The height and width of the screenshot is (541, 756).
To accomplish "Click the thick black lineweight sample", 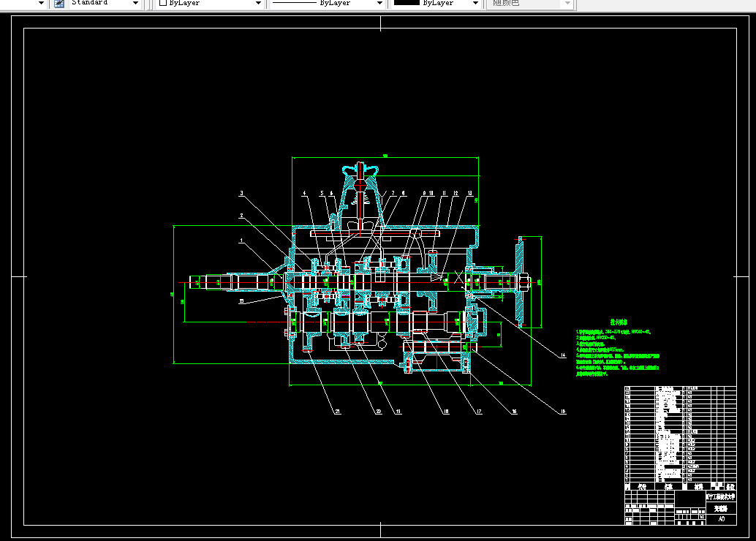I will pyautogui.click(x=407, y=3).
